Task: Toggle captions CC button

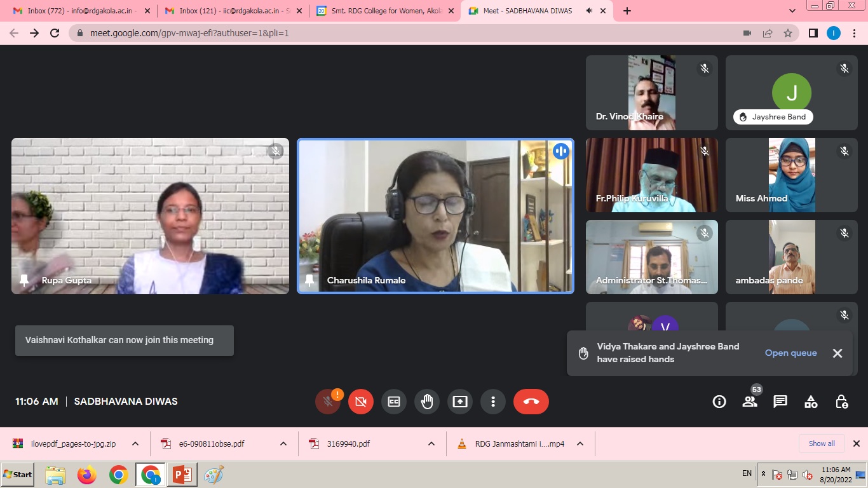Action: pyautogui.click(x=394, y=402)
